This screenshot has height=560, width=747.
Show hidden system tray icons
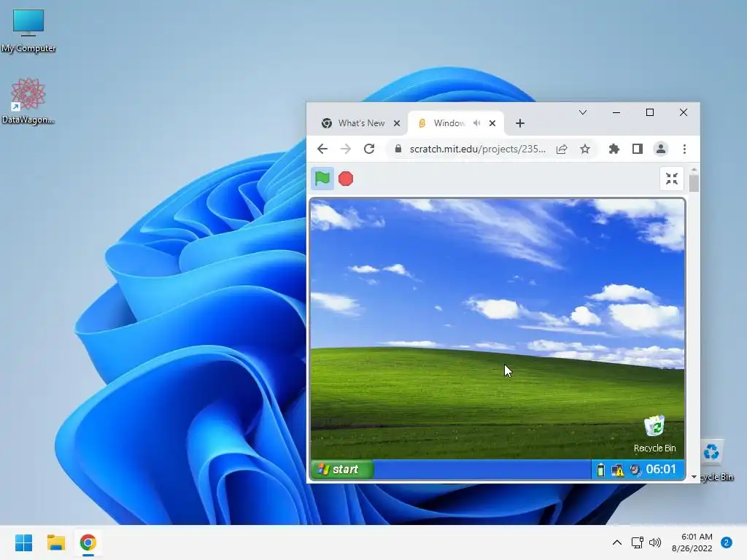(x=617, y=542)
